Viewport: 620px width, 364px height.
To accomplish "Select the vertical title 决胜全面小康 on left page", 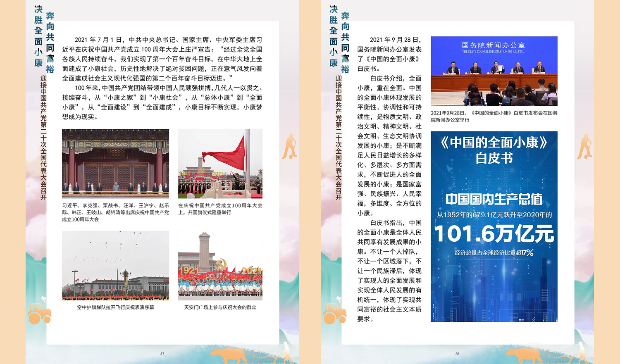I will pos(38,36).
